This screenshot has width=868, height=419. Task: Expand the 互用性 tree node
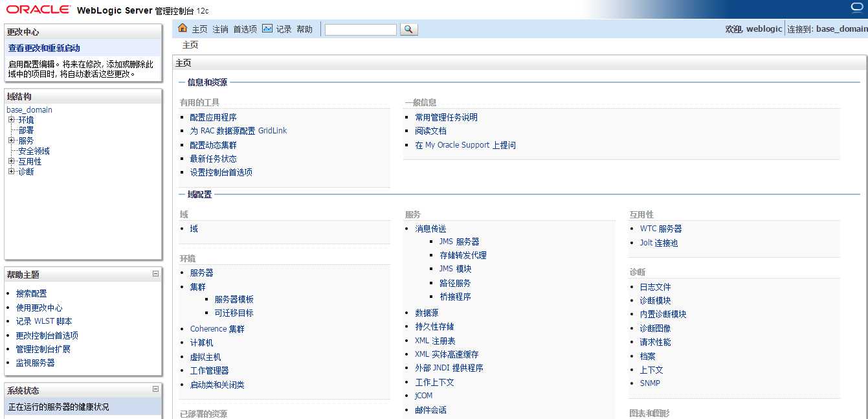pyautogui.click(x=11, y=161)
